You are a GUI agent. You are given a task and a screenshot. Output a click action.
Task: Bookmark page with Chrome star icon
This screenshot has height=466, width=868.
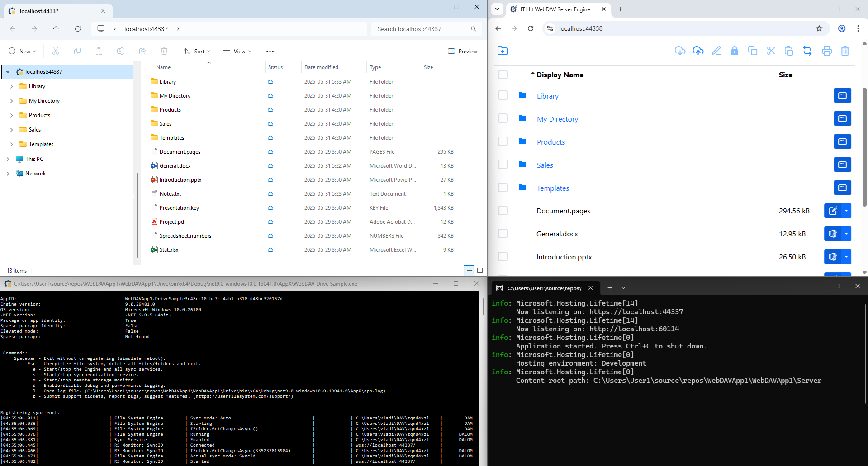pyautogui.click(x=819, y=28)
